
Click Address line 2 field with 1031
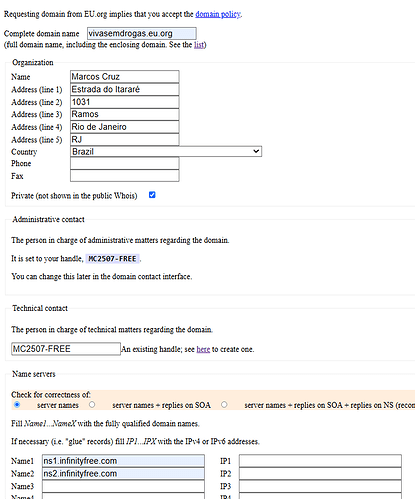(x=125, y=102)
